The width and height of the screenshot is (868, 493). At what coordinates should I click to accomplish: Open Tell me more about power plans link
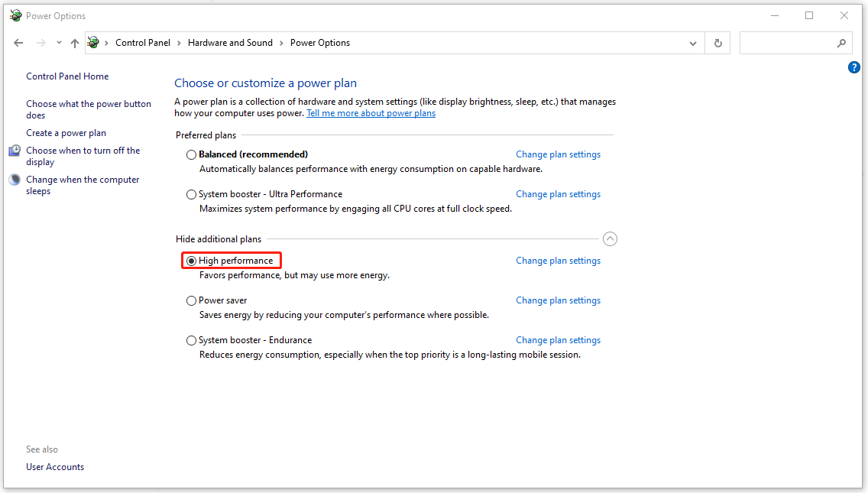[x=371, y=112]
